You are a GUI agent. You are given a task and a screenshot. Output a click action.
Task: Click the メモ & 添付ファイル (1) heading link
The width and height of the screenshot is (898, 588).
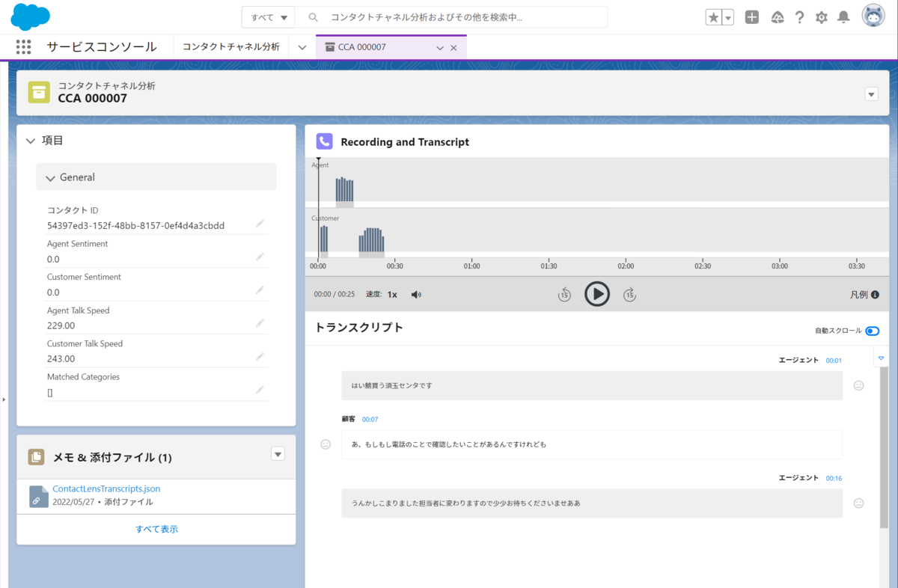pos(112,457)
